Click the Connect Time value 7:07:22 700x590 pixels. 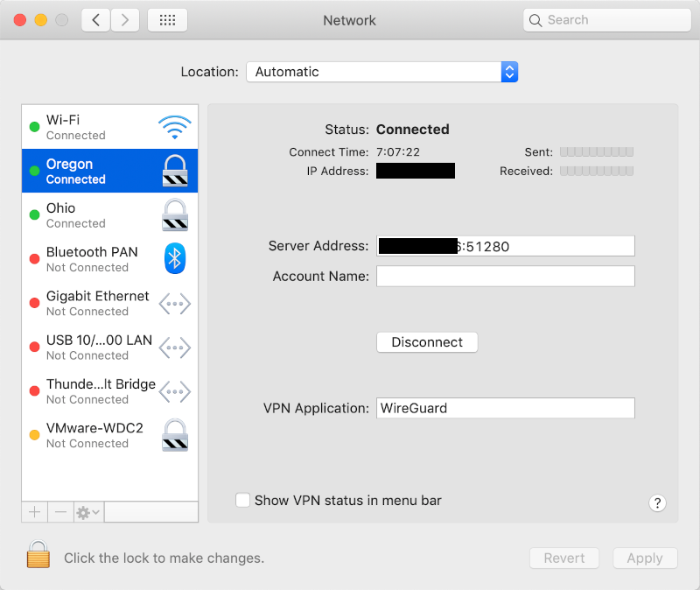(x=398, y=152)
